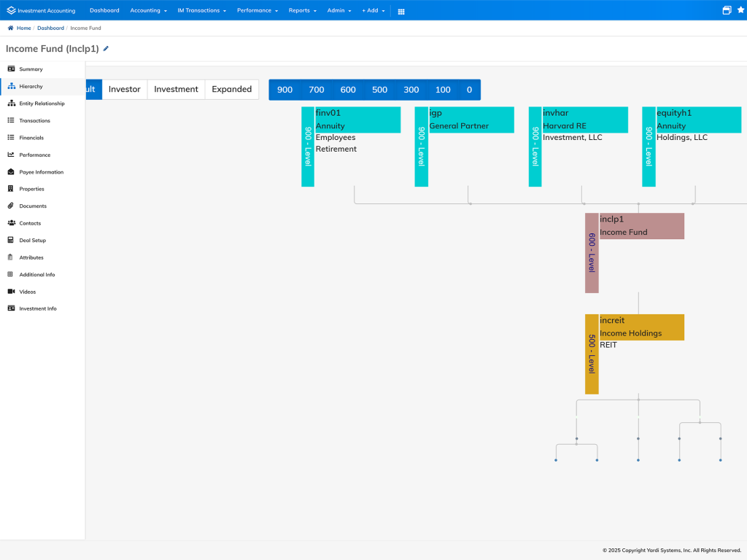
Task: Open the Admin dropdown menu
Action: [338, 10]
